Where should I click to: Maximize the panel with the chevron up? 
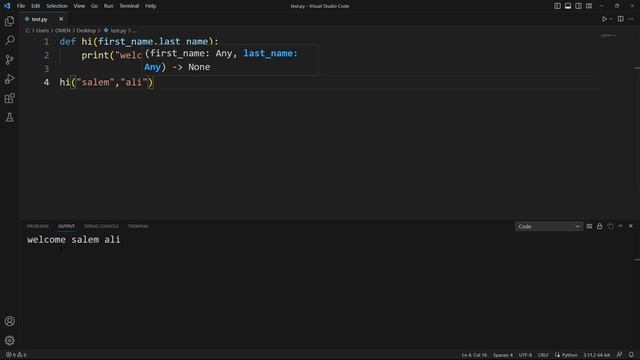(620, 226)
